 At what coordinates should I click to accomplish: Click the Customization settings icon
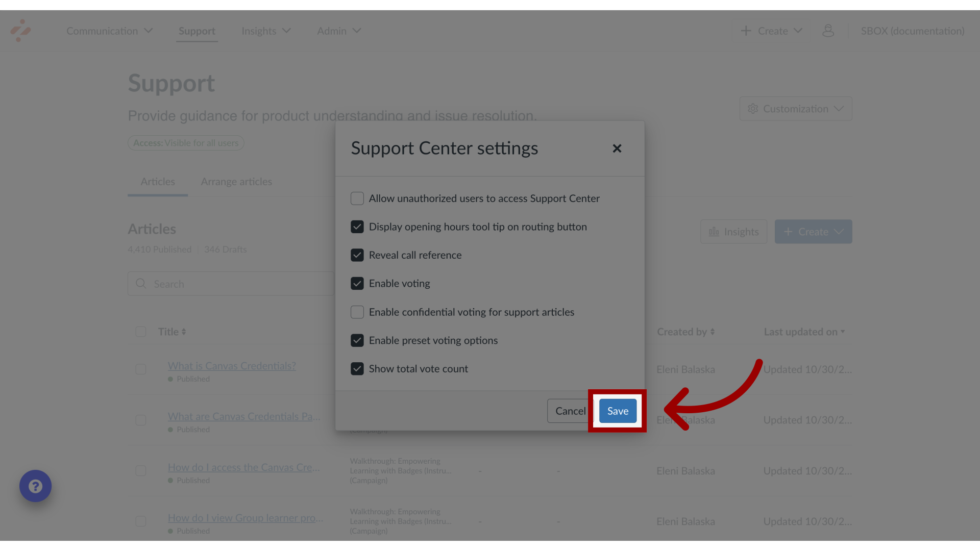(752, 108)
